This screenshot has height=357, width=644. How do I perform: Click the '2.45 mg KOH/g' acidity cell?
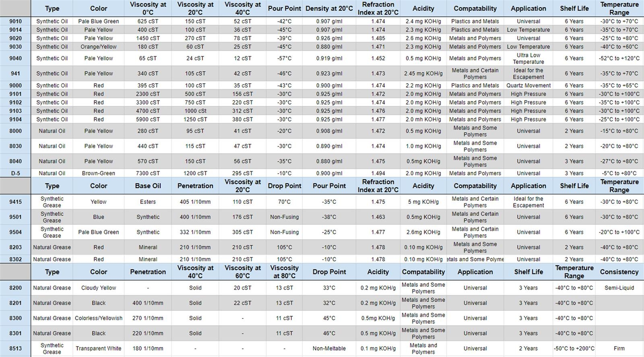click(423, 74)
